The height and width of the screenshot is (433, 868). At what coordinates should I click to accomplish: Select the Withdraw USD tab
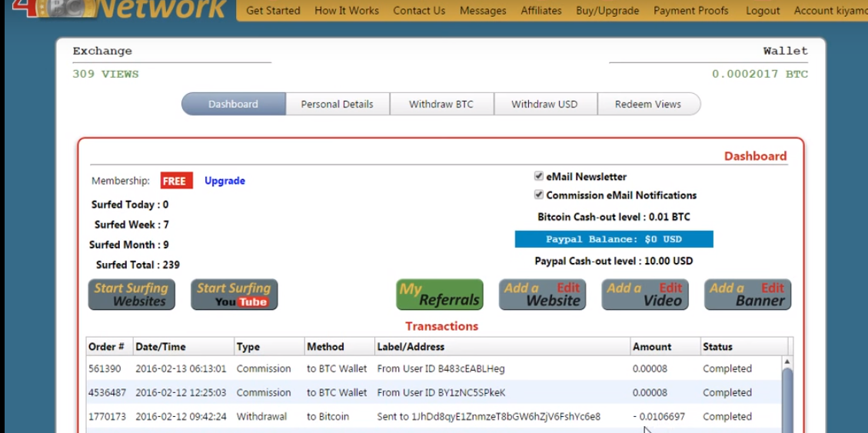(544, 104)
